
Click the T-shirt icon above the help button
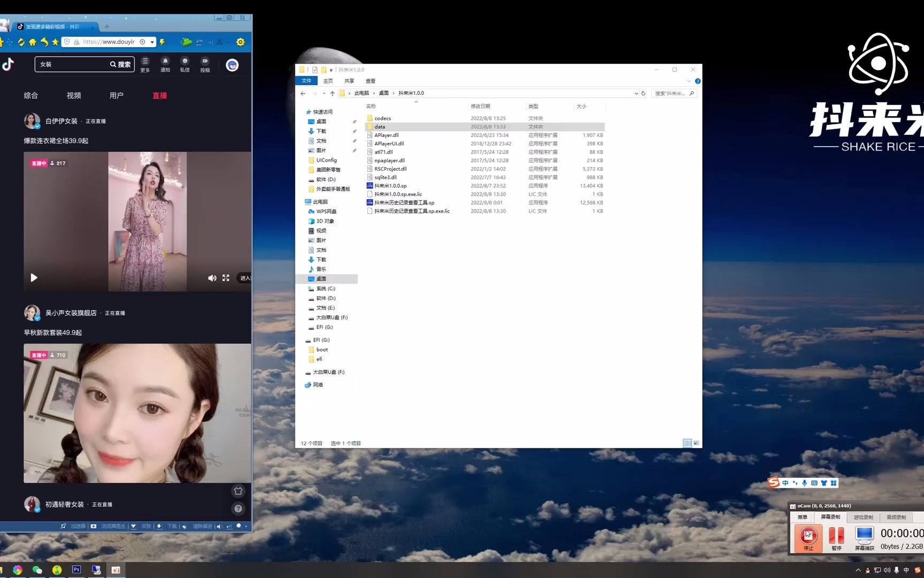click(x=238, y=491)
